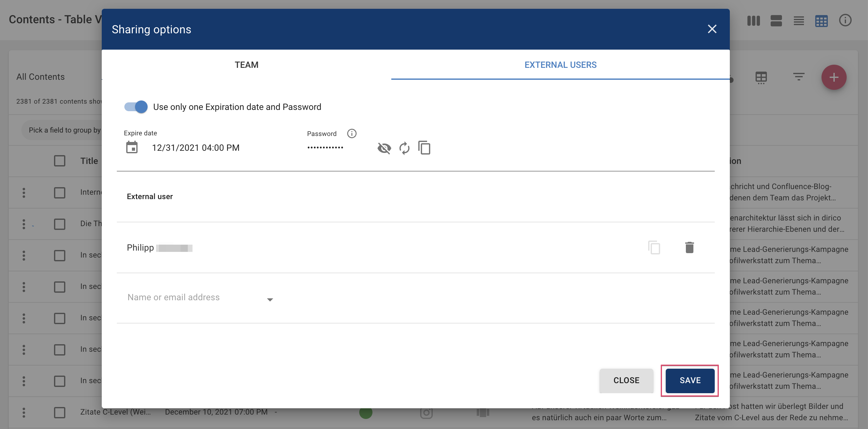This screenshot has height=429, width=868.
Task: Switch to the card view layout
Action: [x=776, y=20]
